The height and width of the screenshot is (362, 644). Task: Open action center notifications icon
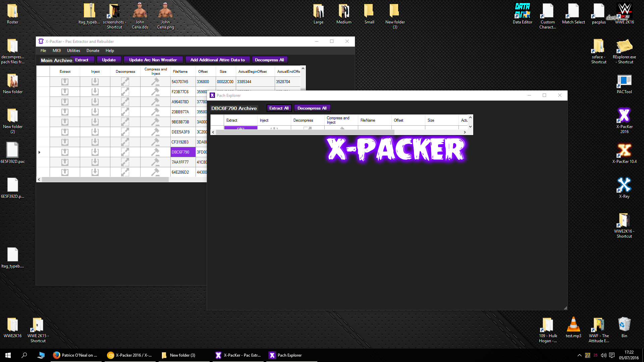[x=612, y=355]
